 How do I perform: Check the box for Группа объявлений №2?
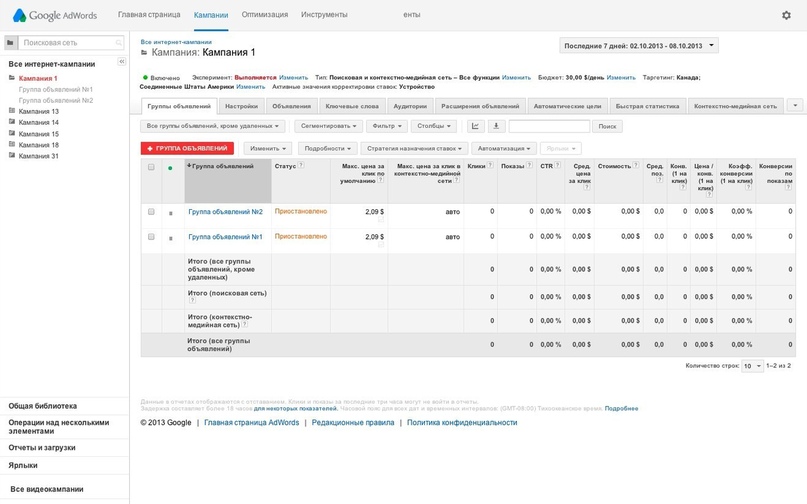151,212
